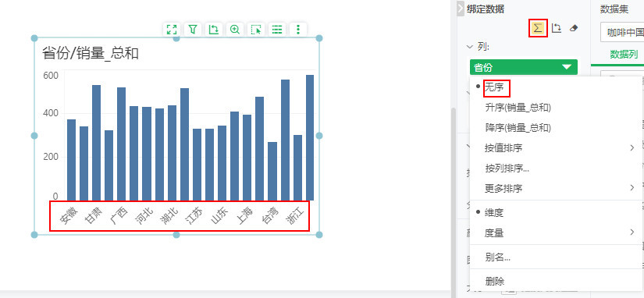Viewport: 644px width, 298px height.
Task: Choose 降序(销量_总和) menu entry
Action: click(518, 128)
